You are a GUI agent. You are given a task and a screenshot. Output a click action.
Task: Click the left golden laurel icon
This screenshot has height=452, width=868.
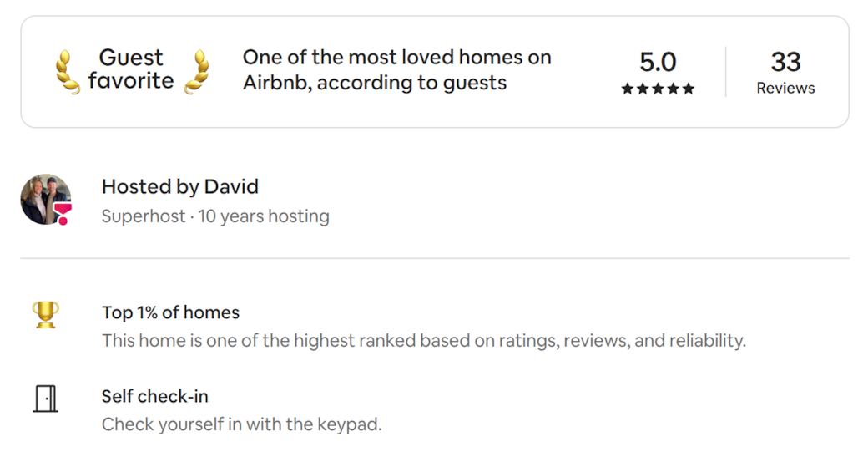click(68, 72)
